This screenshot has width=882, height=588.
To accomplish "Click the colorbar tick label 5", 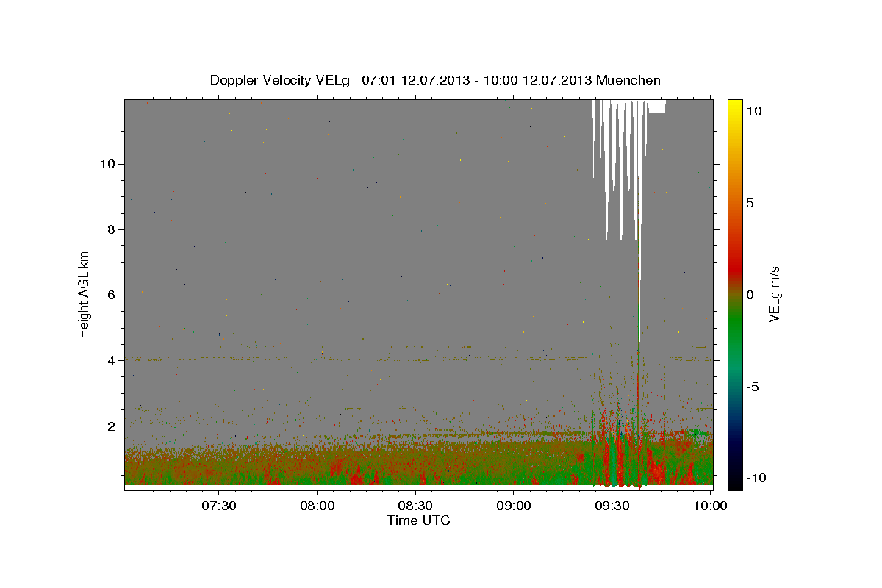I will (750, 203).
